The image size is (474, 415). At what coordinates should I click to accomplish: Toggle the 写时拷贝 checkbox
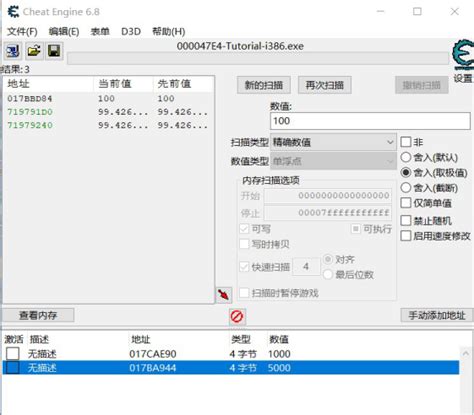tap(244, 244)
